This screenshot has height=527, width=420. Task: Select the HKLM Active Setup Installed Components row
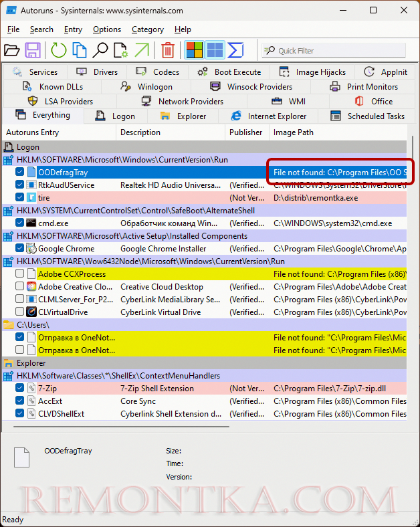(x=204, y=236)
